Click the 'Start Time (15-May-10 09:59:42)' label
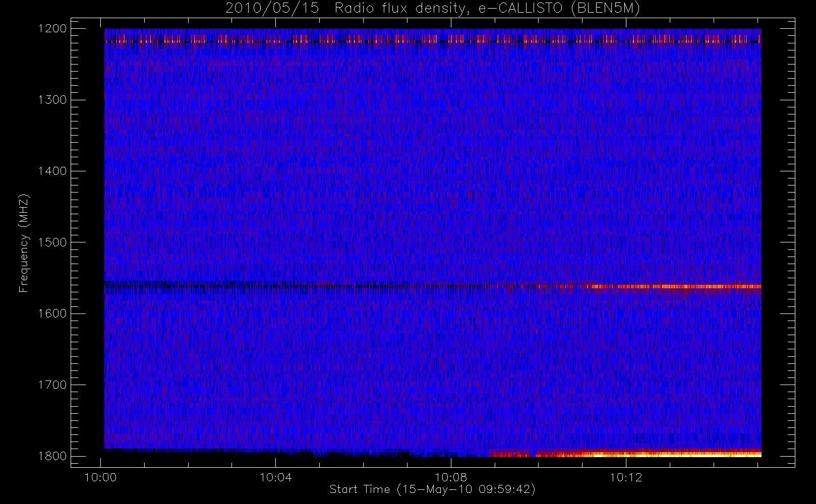The width and height of the screenshot is (816, 504). (432, 489)
